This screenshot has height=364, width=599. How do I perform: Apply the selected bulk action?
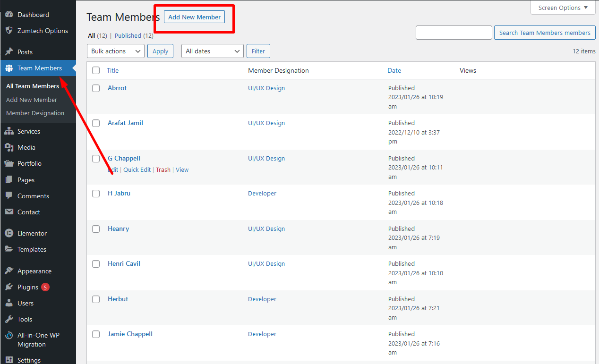pyautogui.click(x=161, y=51)
